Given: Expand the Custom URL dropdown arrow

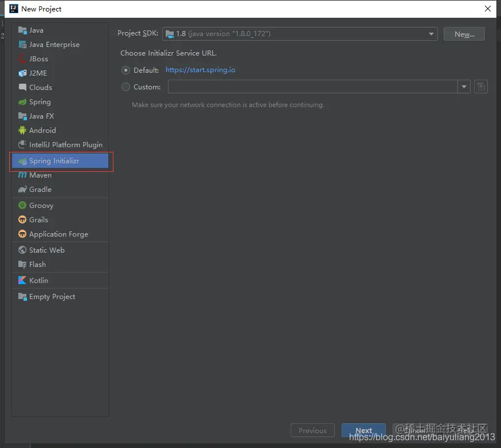Looking at the screenshot, I should pyautogui.click(x=464, y=87).
